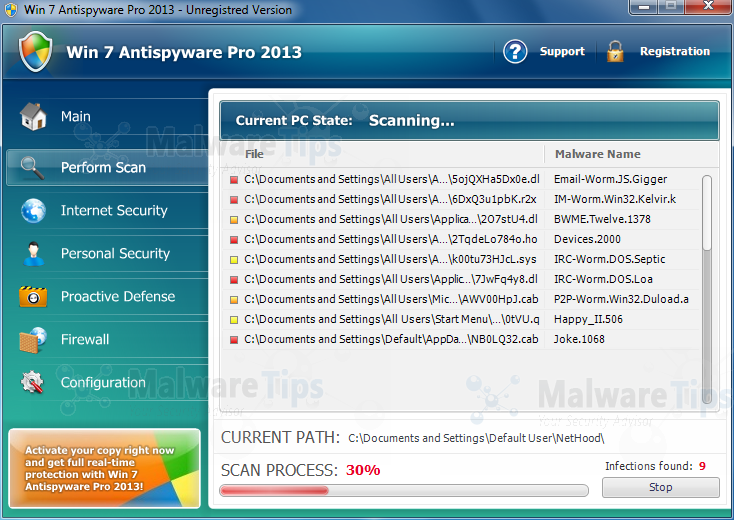The height and width of the screenshot is (520, 734).
Task: Select file path ending 2O7stU4.dl
Action: click(x=391, y=219)
